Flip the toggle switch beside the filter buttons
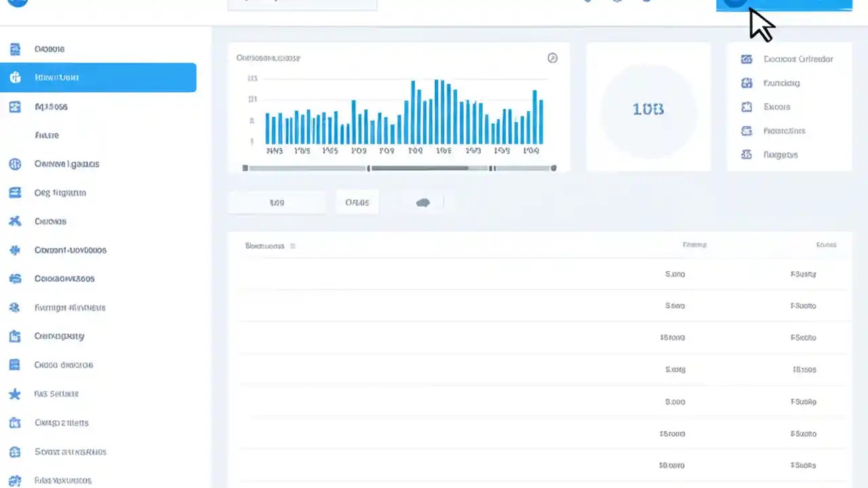 [x=422, y=202]
